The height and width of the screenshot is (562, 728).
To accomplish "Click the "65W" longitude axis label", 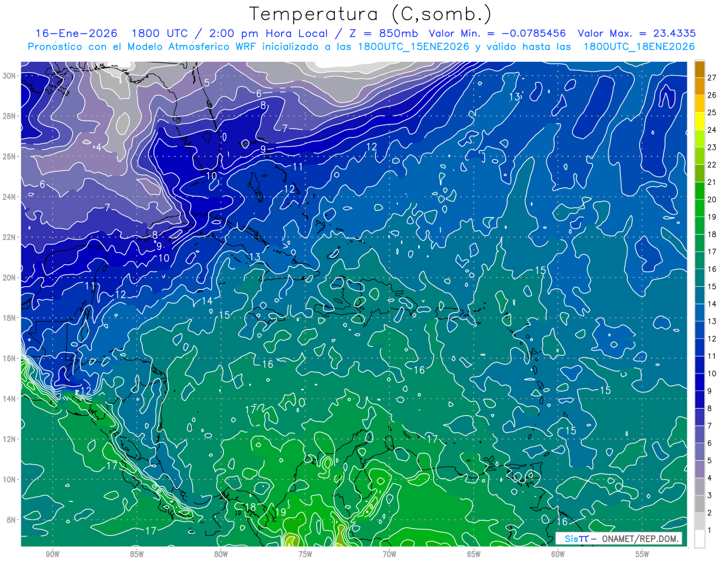I will point(474,555).
